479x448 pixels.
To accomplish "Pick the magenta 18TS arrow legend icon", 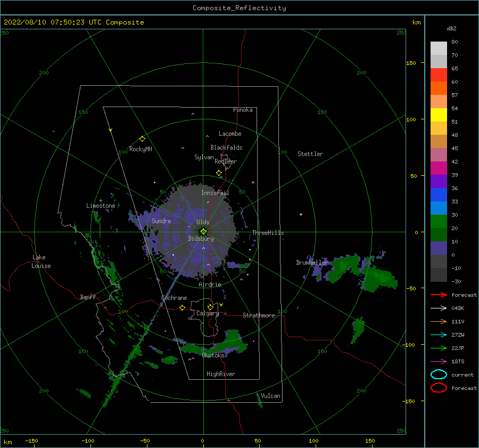I will pyautogui.click(x=439, y=362).
